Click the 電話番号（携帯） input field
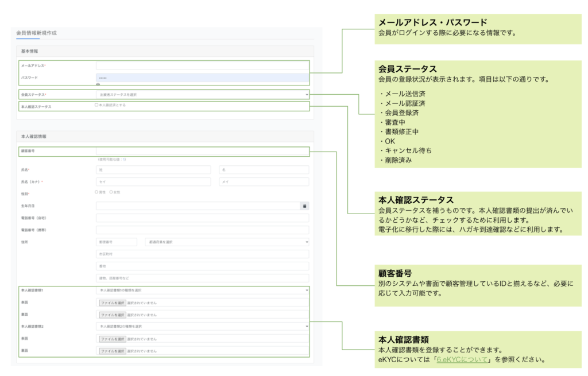This screenshot has width=588, height=376. tap(202, 230)
